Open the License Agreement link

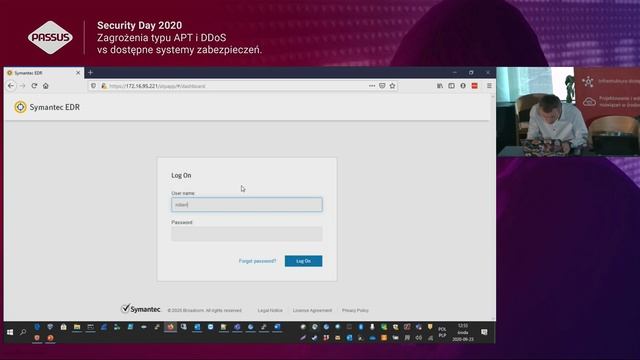pyautogui.click(x=312, y=310)
